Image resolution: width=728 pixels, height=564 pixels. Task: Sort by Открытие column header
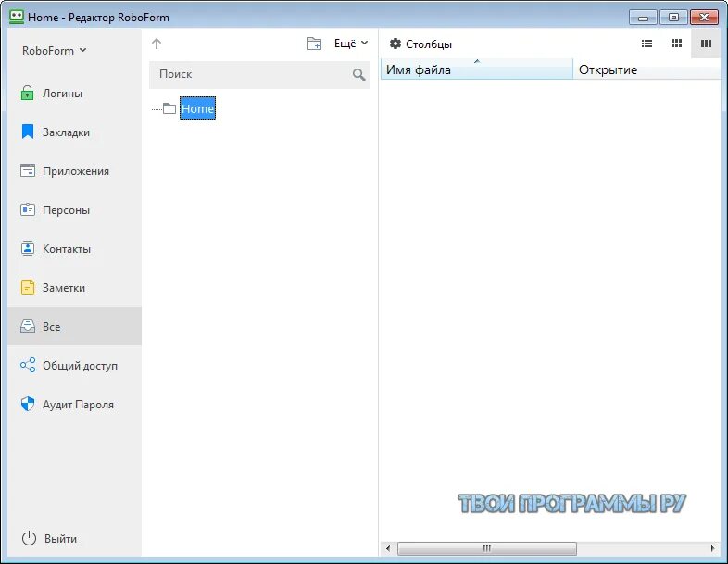click(646, 69)
